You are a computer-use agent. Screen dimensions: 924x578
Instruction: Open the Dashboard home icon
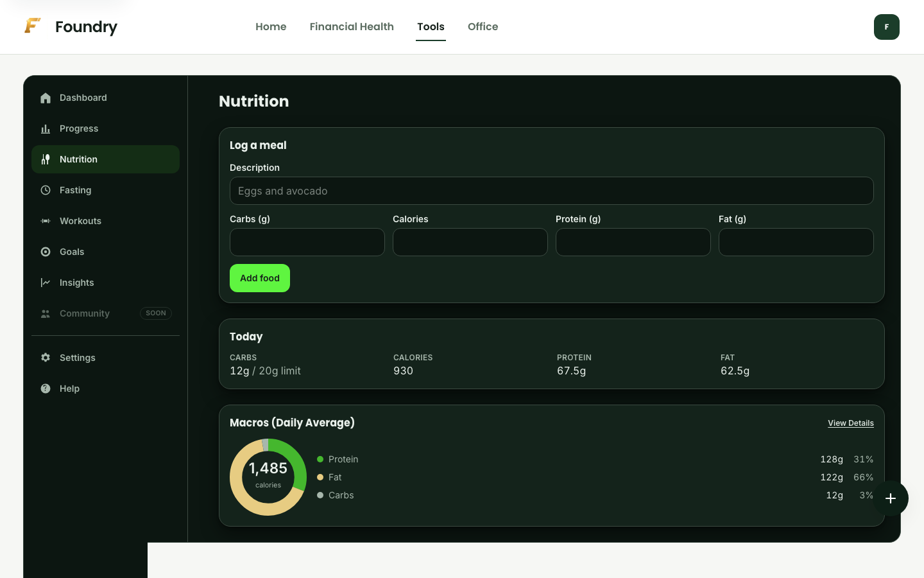tap(46, 98)
